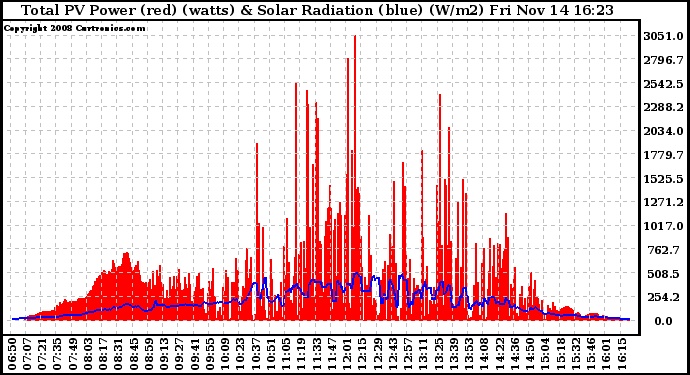
Task: Select the y-axis label 1779.7
Action: (x=663, y=155)
